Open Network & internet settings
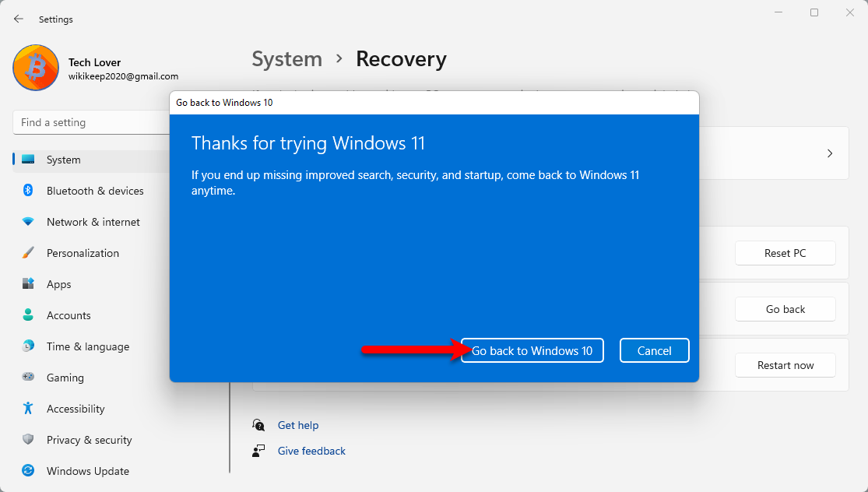Viewport: 868px width, 492px height. (91, 222)
